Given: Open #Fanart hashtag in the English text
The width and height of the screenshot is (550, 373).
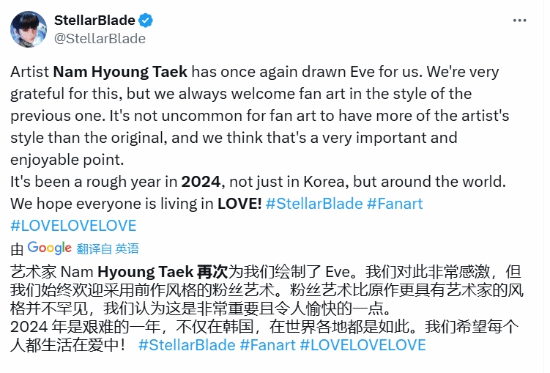Looking at the screenshot, I should coord(395,204).
